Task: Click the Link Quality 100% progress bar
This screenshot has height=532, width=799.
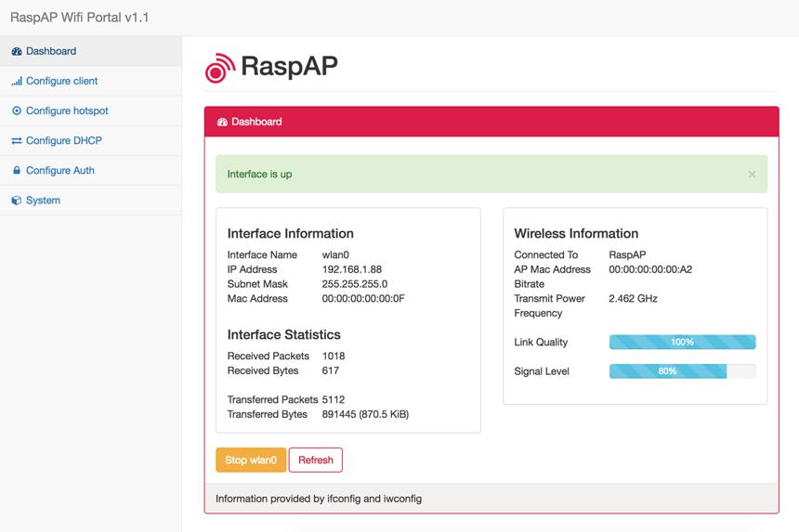Action: tap(682, 342)
